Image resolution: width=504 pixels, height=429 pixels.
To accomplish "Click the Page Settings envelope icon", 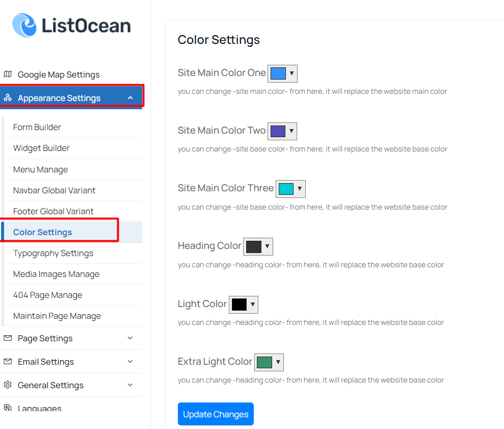I will tap(8, 338).
